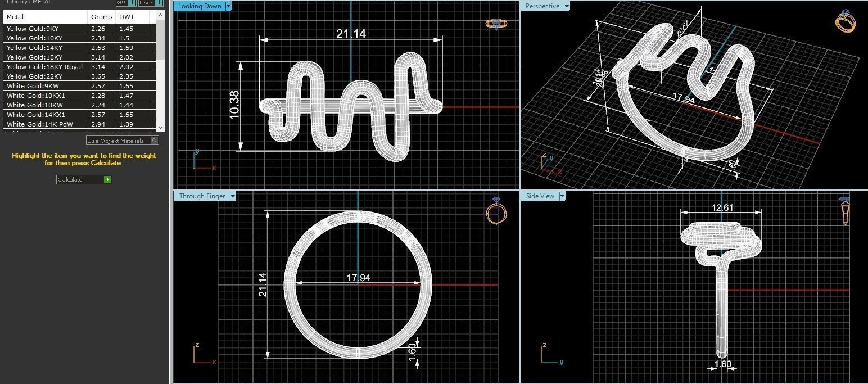This screenshot has width=868, height=384.
Task: Click the 21.14 dimension in Through Finger view
Action: coord(262,284)
